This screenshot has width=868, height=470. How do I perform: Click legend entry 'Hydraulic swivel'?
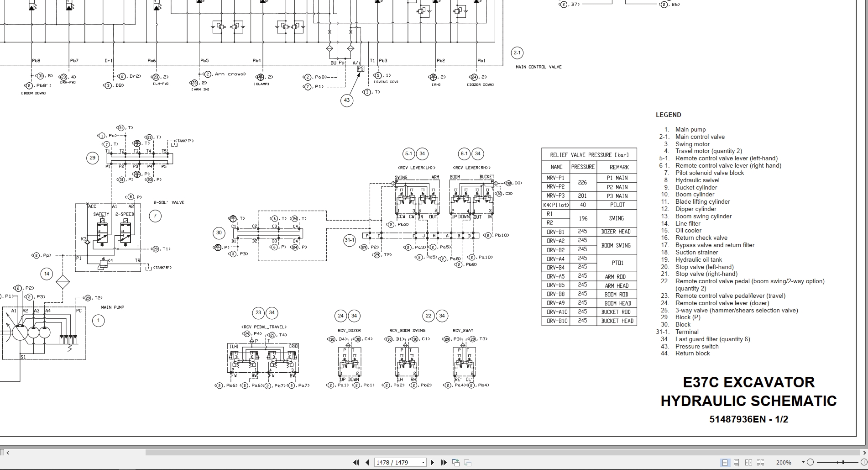697,180
